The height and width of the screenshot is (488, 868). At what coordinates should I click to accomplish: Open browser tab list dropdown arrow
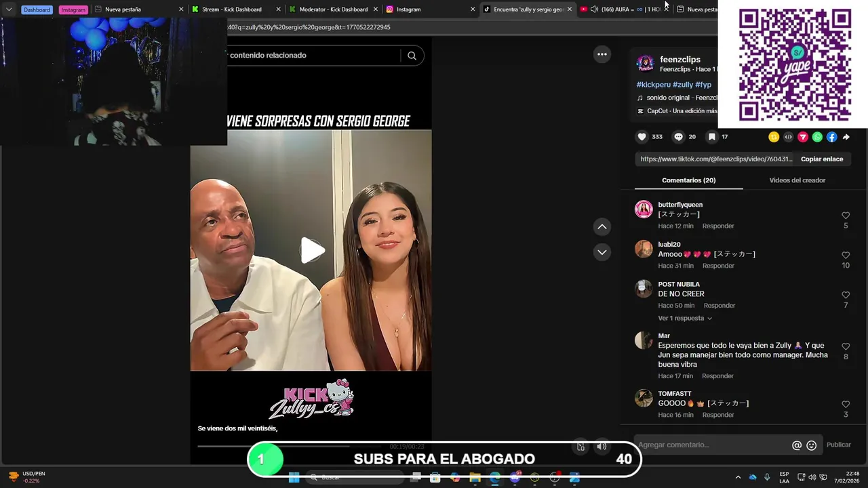[9, 9]
